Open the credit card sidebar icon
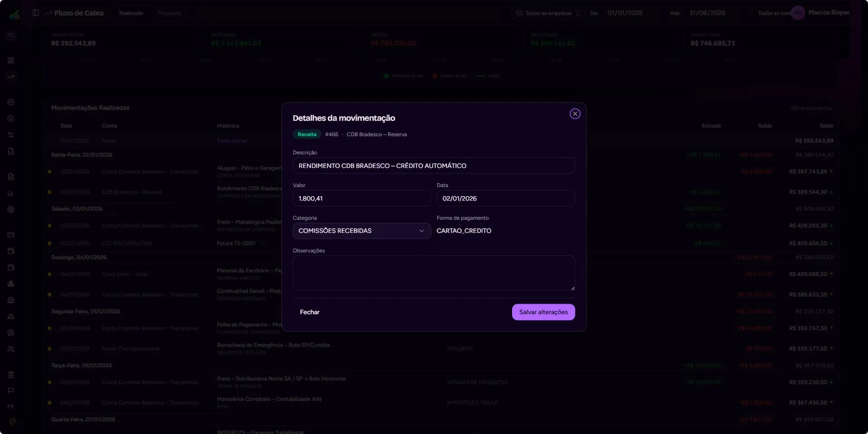868x434 pixels. point(11,235)
